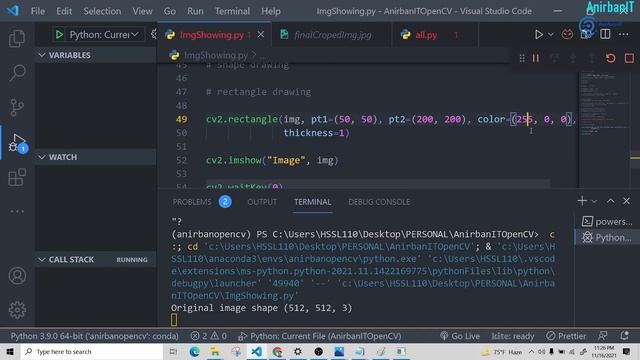Select the Python debug terminal instance
640x360 pixels.
tap(607, 238)
